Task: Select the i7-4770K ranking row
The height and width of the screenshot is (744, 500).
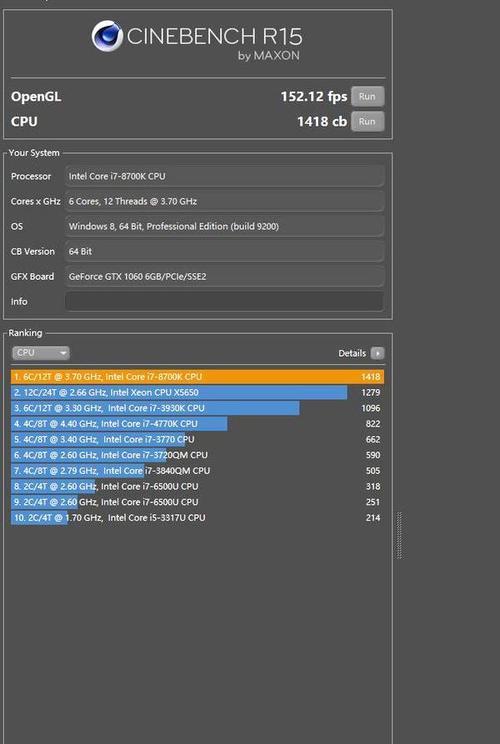Action: tap(197, 424)
